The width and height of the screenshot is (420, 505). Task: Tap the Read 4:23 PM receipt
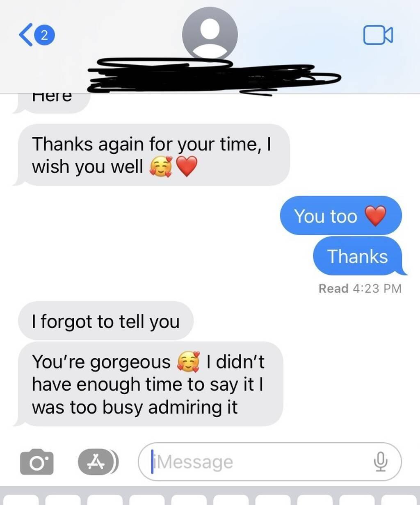point(360,289)
